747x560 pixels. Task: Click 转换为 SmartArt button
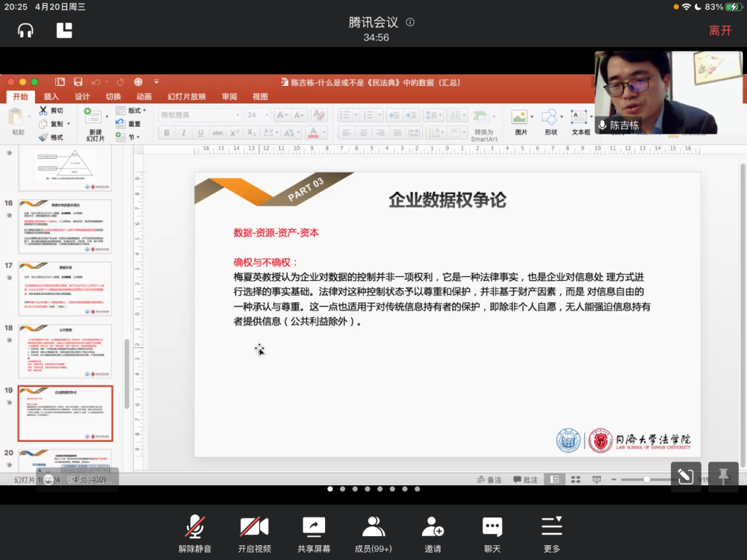click(483, 125)
